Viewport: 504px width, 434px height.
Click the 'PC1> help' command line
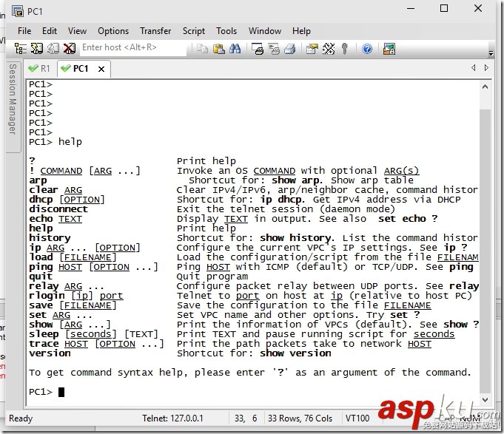click(56, 141)
